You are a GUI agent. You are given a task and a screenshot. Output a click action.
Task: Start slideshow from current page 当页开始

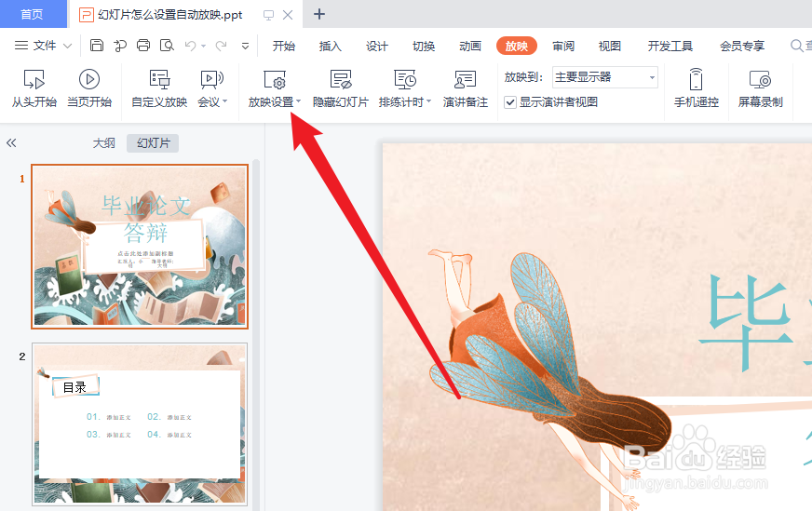[89, 88]
